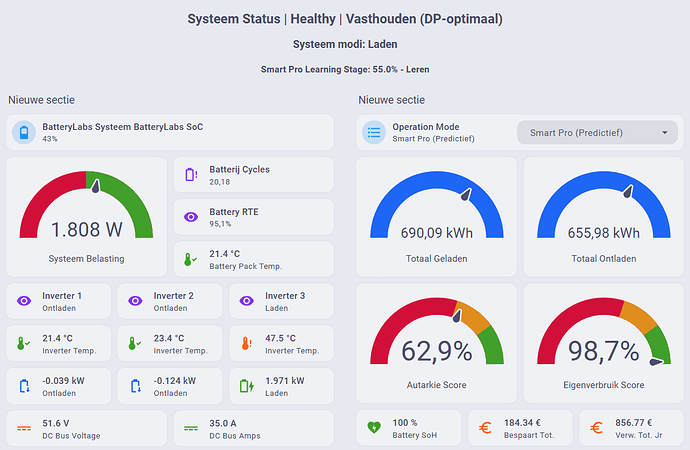Click the 23.4 °C Inverter Temp thermometer icon

(x=134, y=344)
